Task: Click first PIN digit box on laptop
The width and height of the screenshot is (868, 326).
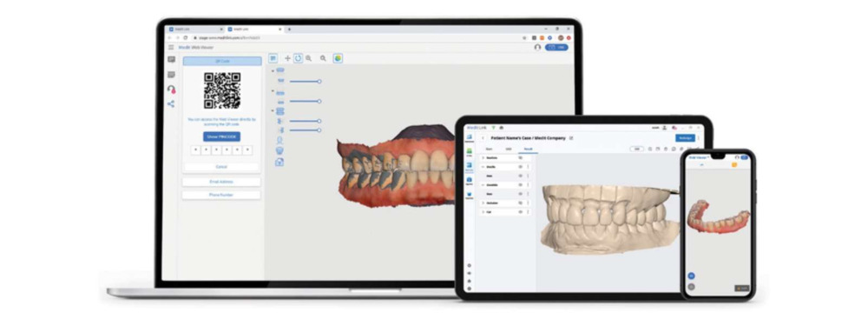Action: (x=194, y=150)
